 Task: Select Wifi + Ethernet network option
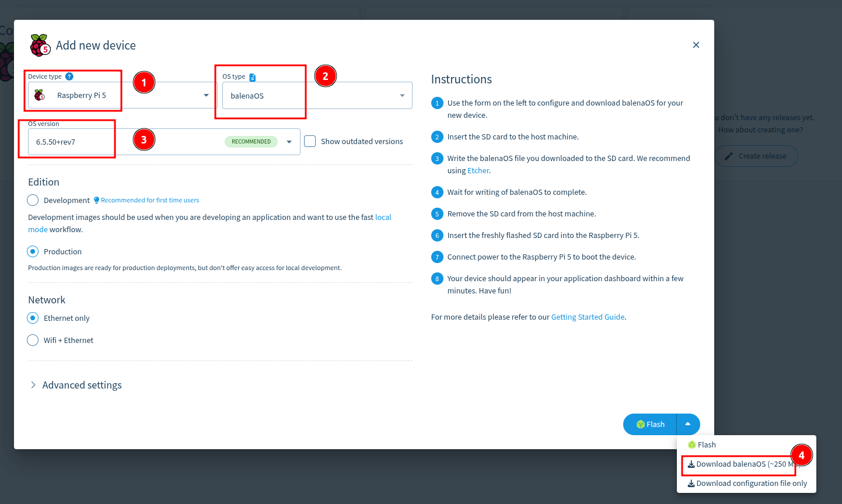pyautogui.click(x=33, y=340)
